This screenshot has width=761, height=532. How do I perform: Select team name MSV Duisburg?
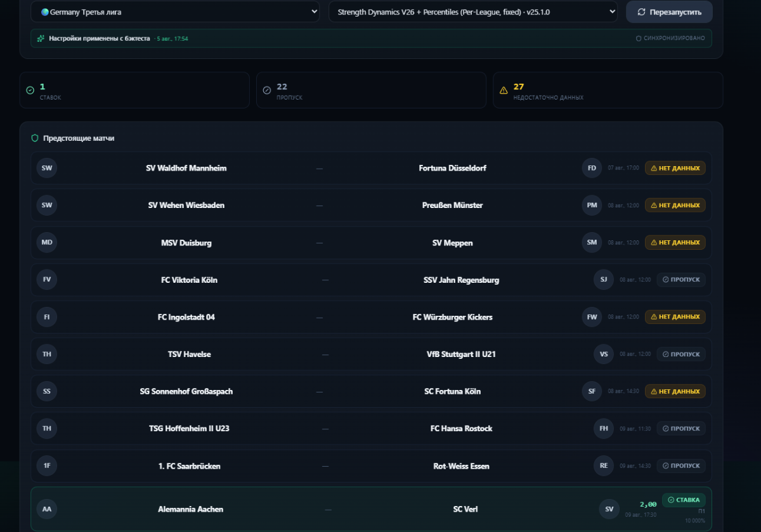(x=186, y=243)
